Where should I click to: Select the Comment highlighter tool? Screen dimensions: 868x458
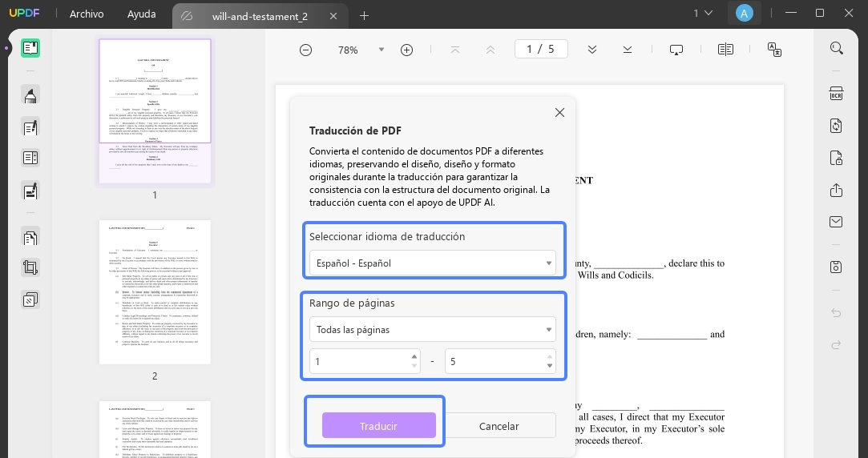(30, 94)
